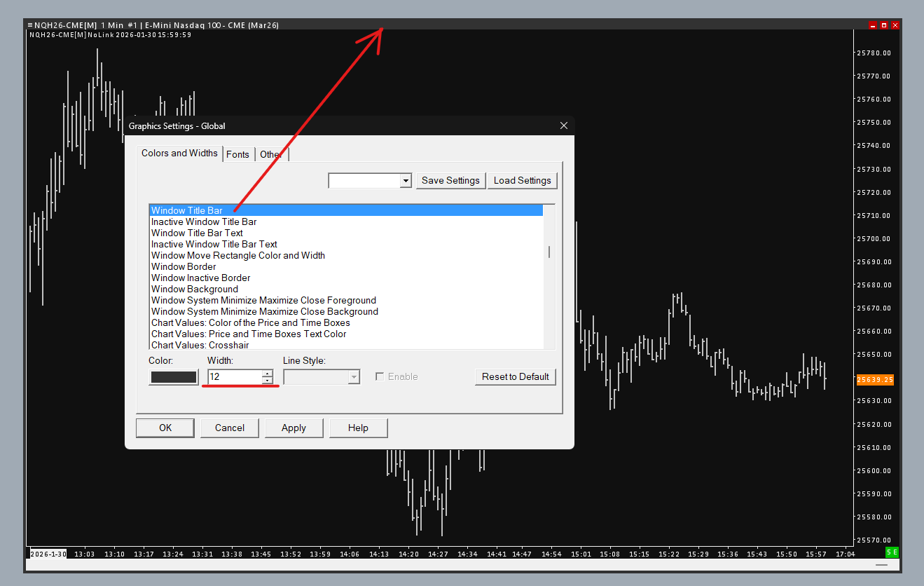The image size is (924, 586).
Task: Close the NQH26-CME chart window
Action: pos(895,25)
